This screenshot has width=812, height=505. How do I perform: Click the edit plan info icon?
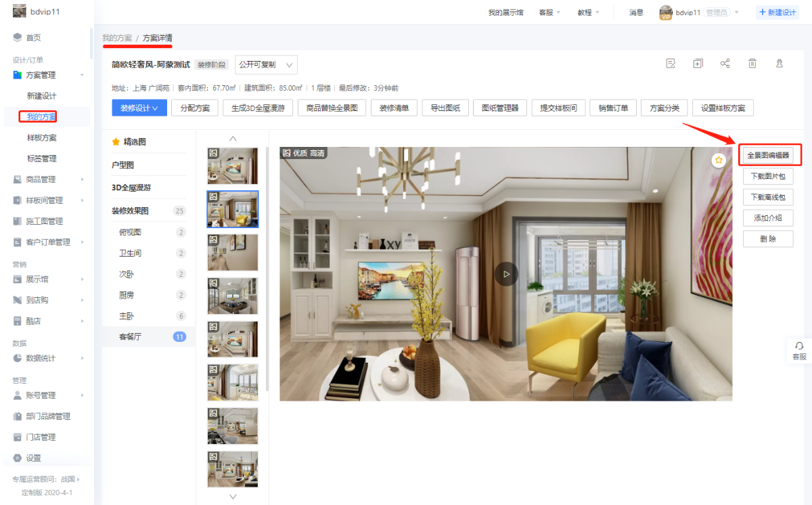tap(671, 64)
